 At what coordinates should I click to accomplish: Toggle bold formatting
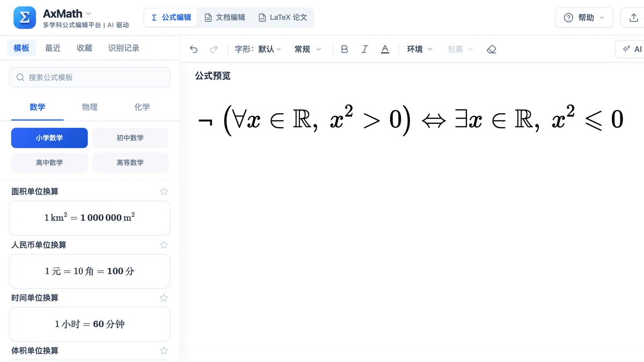pos(345,49)
